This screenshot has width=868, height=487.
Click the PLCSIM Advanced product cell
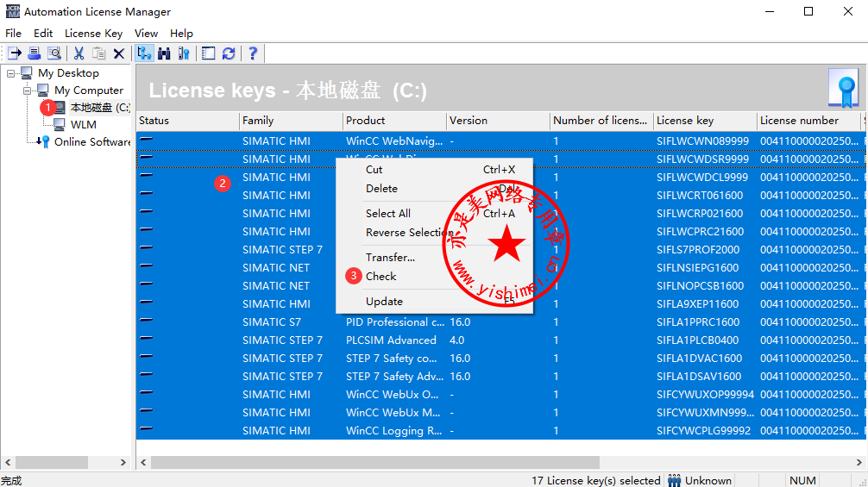tap(391, 340)
